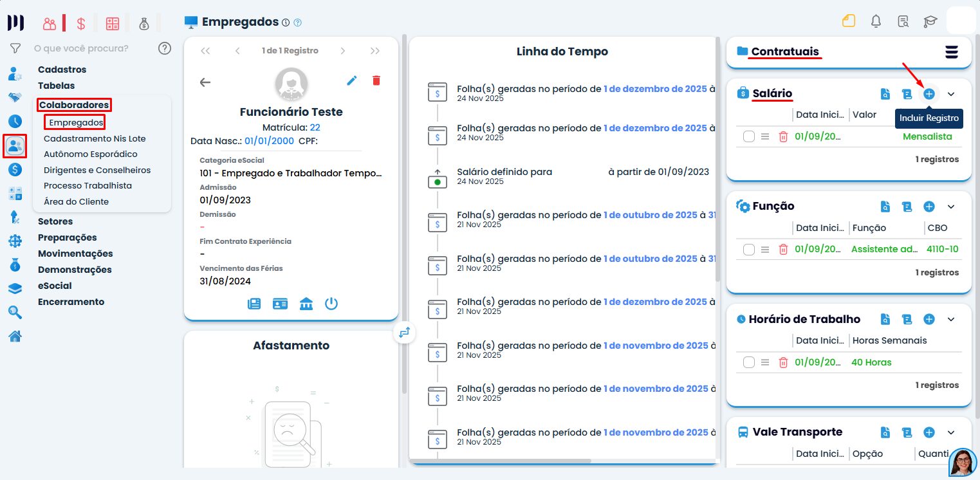Click the pencil edit icon for Funcionário Teste
Viewport: 980px width, 480px height.
(351, 80)
